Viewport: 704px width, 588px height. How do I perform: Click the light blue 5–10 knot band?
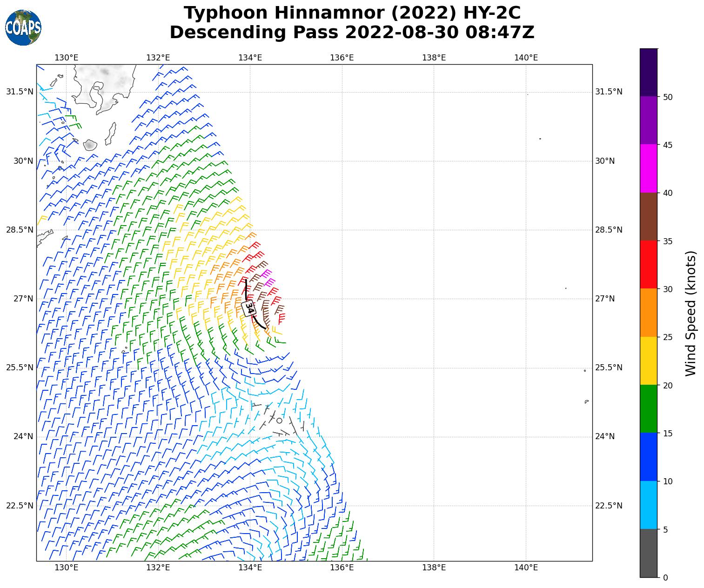click(x=648, y=505)
